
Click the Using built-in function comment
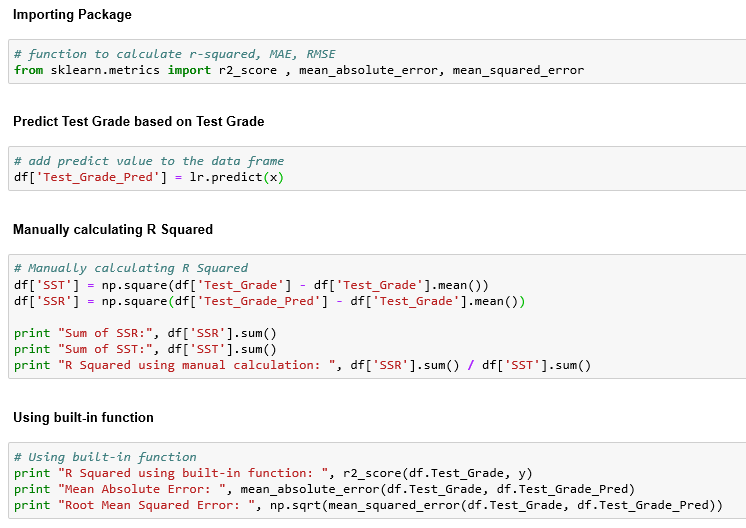coord(105,457)
